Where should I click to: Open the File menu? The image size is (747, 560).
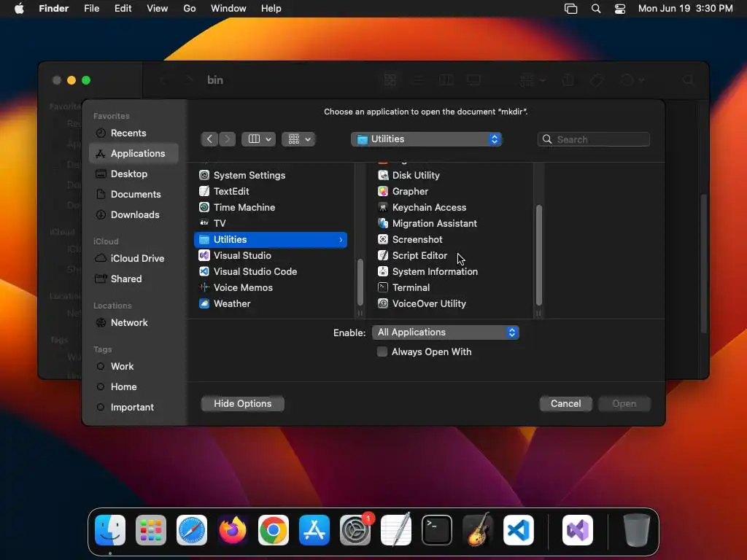pos(91,9)
